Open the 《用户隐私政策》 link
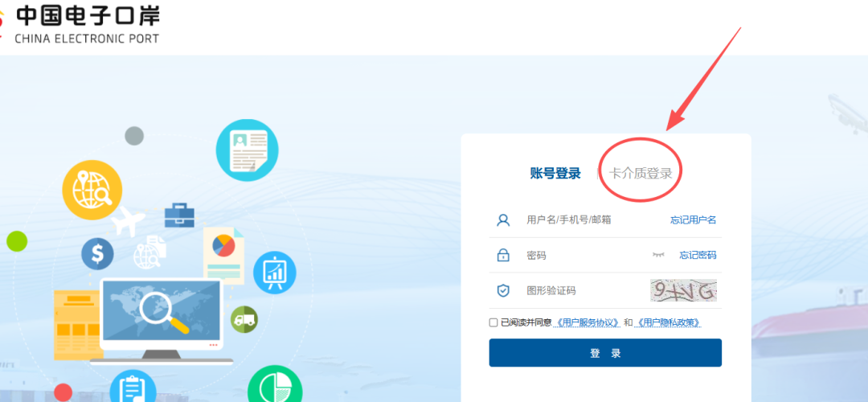This screenshot has width=868, height=402. click(669, 322)
